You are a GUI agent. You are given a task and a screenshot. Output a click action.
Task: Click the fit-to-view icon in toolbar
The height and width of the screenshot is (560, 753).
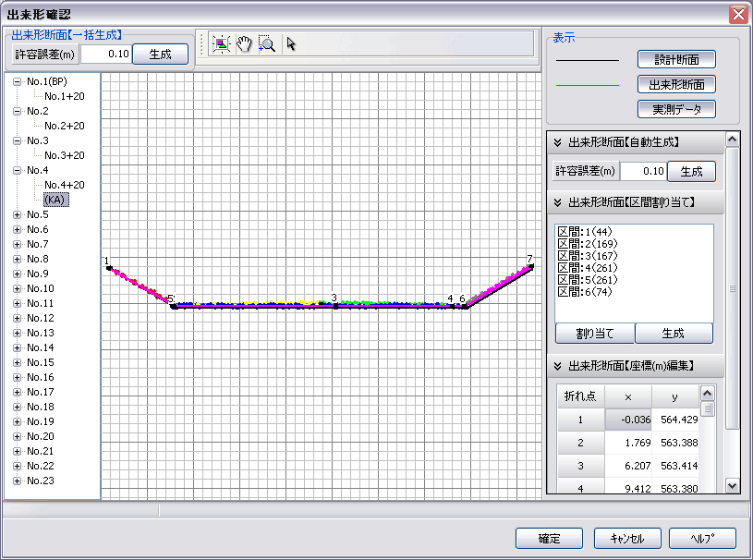coord(221,43)
